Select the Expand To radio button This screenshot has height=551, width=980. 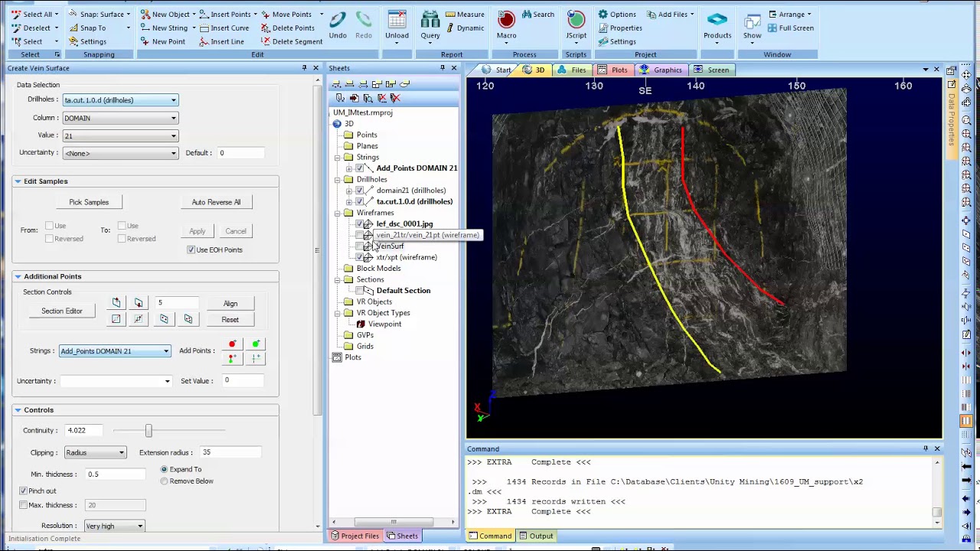point(164,469)
